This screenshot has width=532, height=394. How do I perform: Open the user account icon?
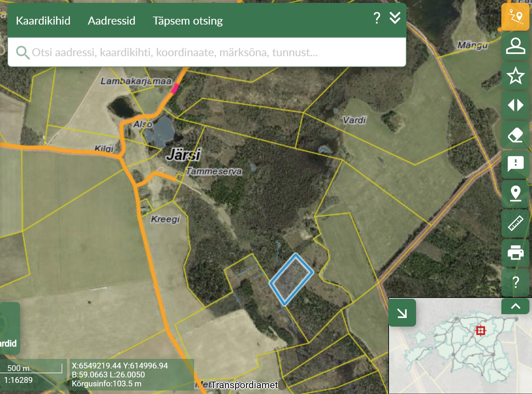(515, 46)
